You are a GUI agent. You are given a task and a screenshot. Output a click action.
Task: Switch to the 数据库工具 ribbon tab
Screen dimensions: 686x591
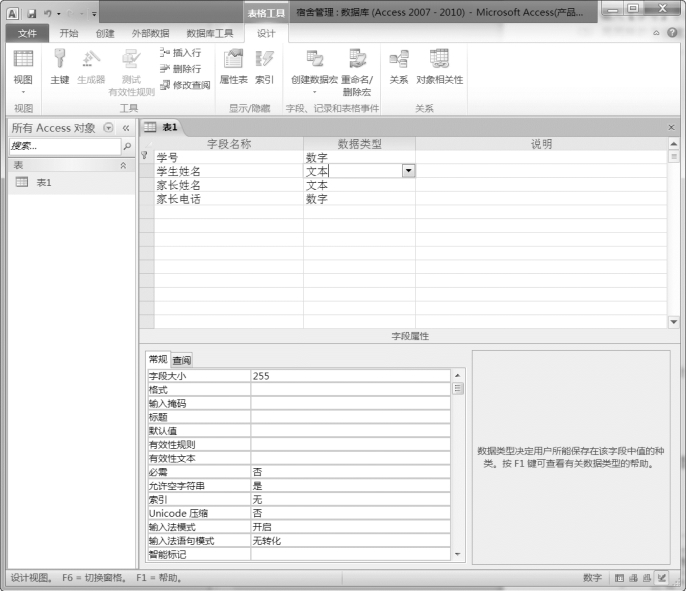tap(210, 33)
